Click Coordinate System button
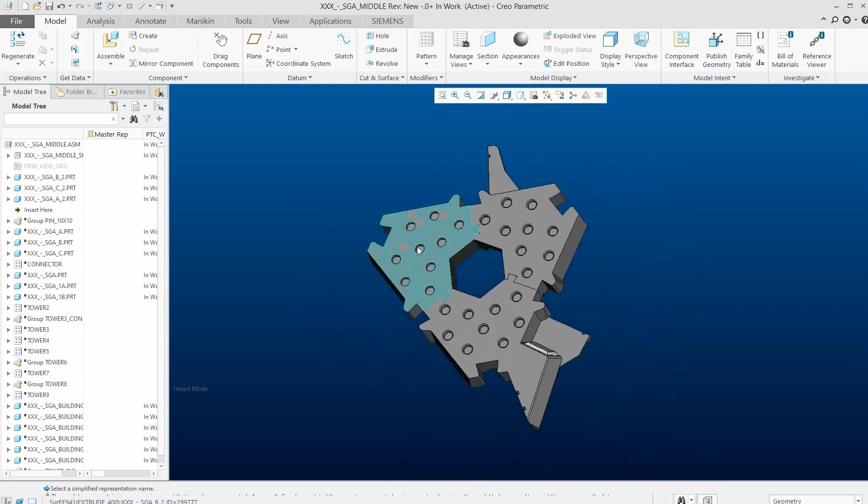The width and height of the screenshot is (868, 504). click(298, 63)
